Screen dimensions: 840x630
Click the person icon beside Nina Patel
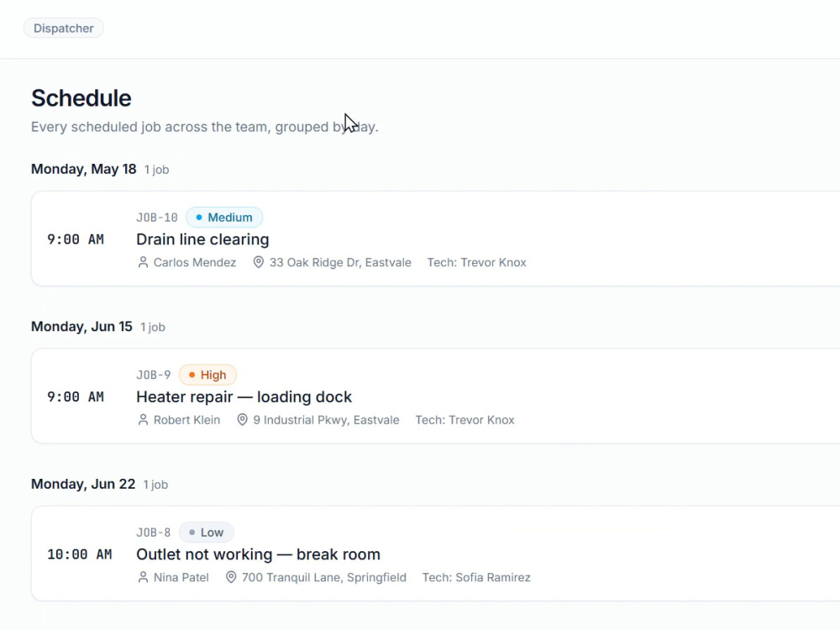click(143, 578)
